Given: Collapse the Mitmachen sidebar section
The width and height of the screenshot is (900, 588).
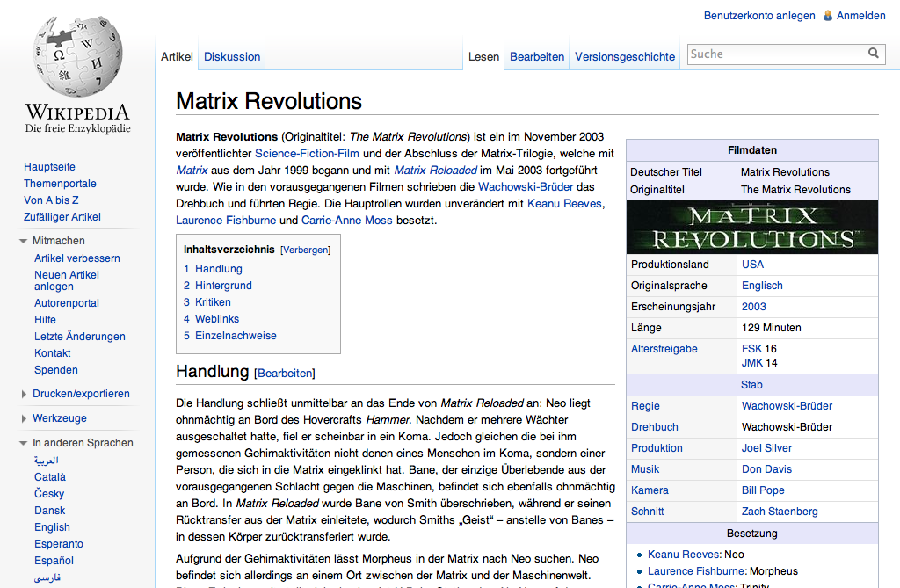Looking at the screenshot, I should pos(23,241).
